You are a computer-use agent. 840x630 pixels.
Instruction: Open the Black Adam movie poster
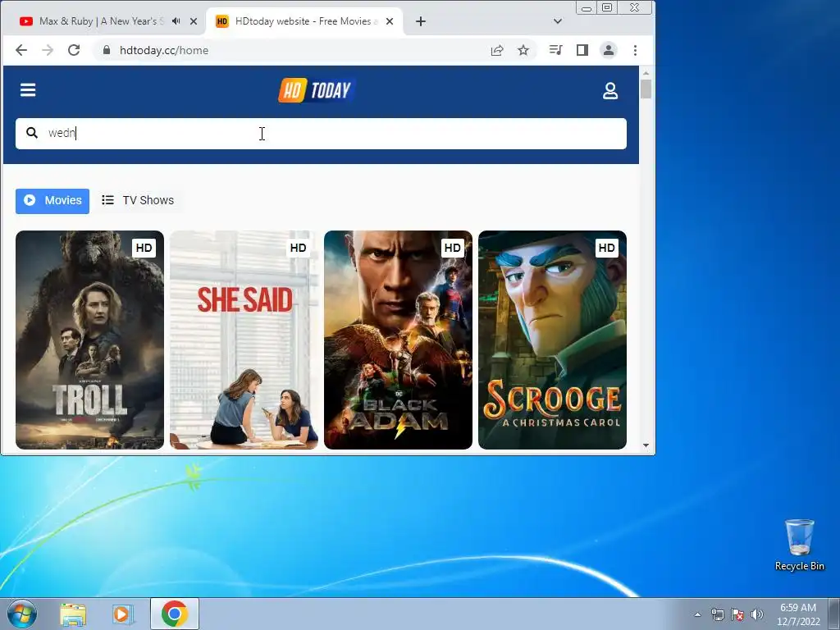(x=398, y=340)
